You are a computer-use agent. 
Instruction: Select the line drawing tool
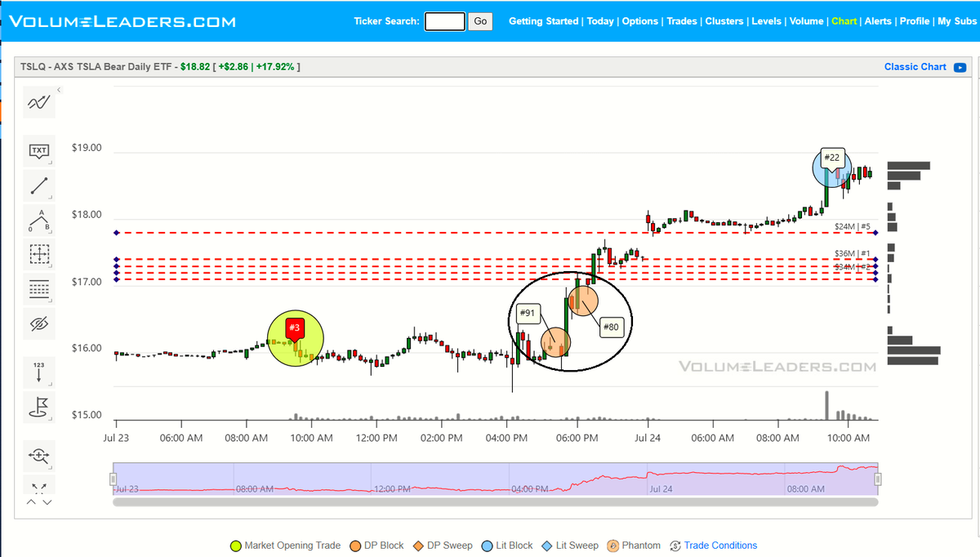pos(39,185)
